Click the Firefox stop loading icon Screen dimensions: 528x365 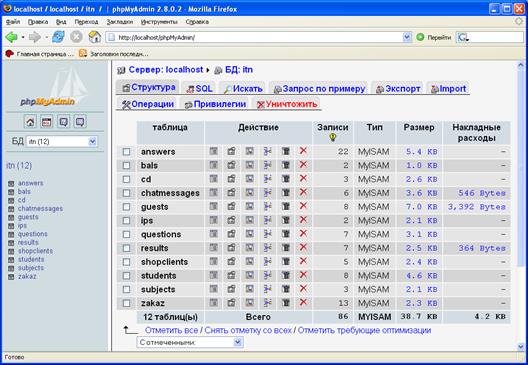[76, 37]
